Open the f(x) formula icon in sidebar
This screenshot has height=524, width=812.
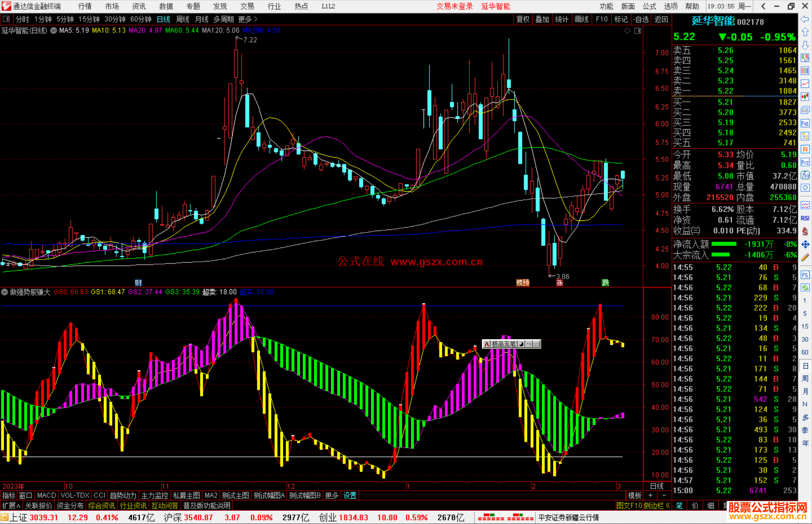805,175
